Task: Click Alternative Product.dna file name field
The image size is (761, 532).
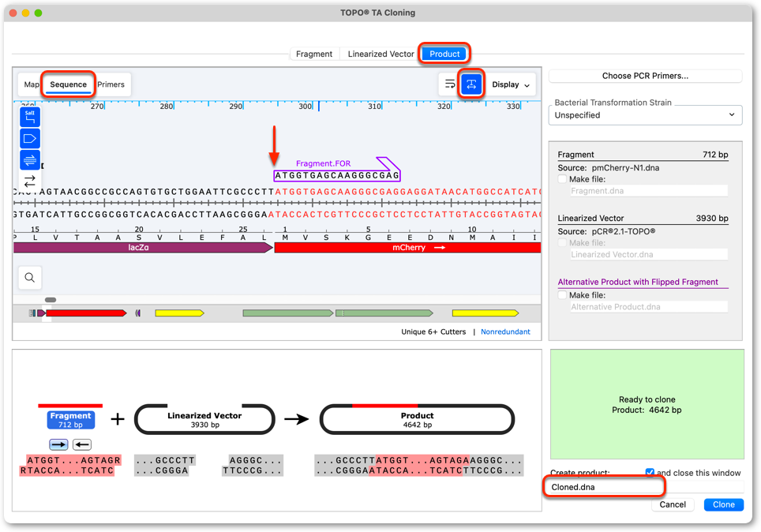Action: (649, 307)
